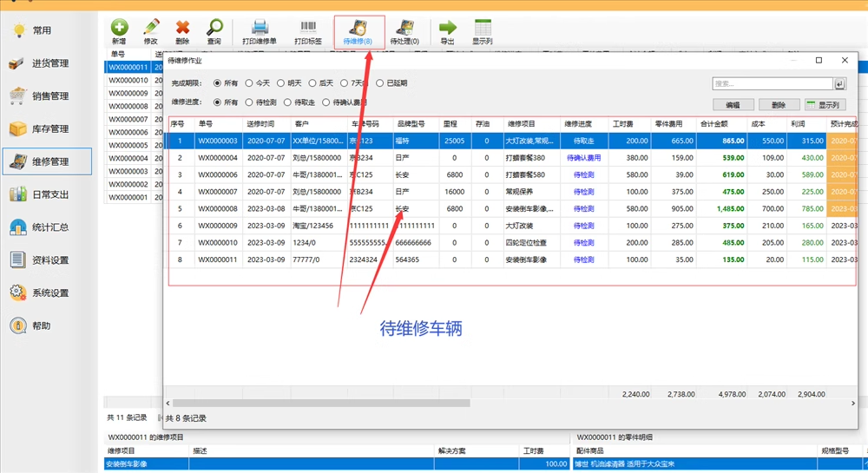Select row WX0000003 in pending repair table
Screen dimensions: 868x473
point(511,141)
